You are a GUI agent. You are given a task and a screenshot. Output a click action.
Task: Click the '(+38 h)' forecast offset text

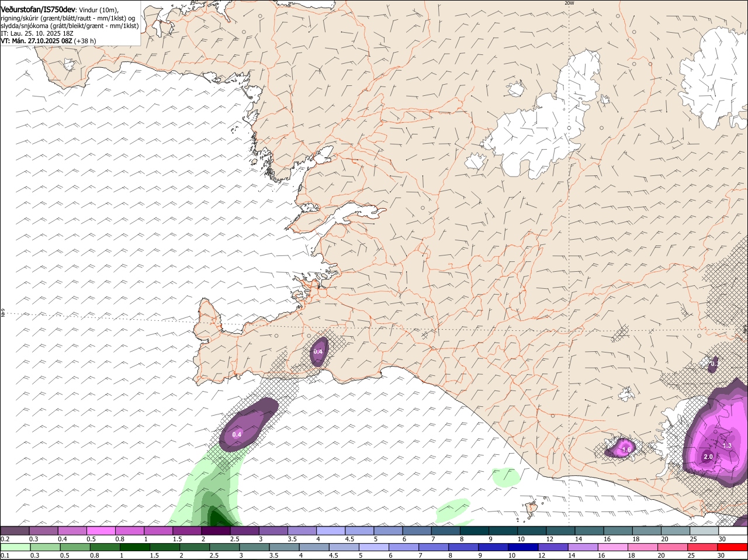85,41
